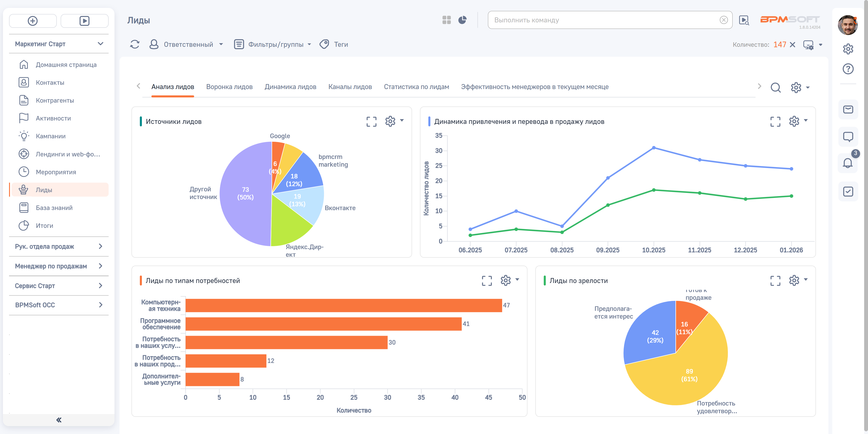Open Контакты in sidebar
This screenshot has height=434, width=868.
pos(50,83)
